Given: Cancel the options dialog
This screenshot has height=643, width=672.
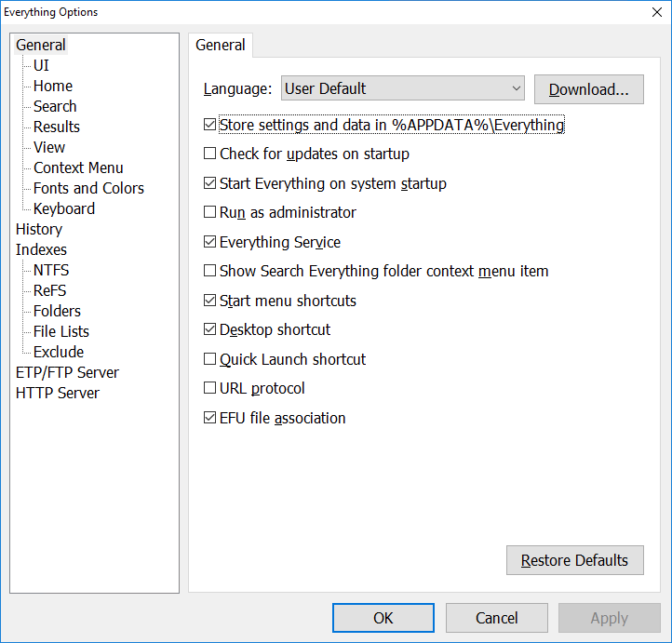Looking at the screenshot, I should (x=497, y=618).
